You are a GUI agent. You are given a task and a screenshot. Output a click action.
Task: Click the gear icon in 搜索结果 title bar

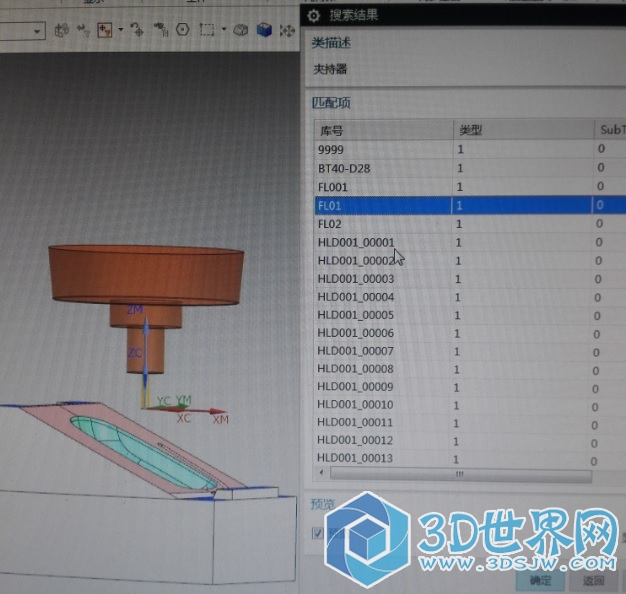(x=314, y=16)
